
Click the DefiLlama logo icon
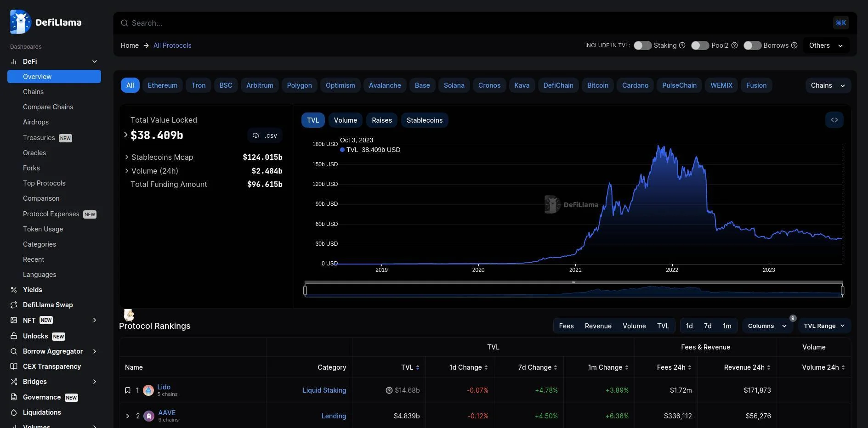pos(20,22)
